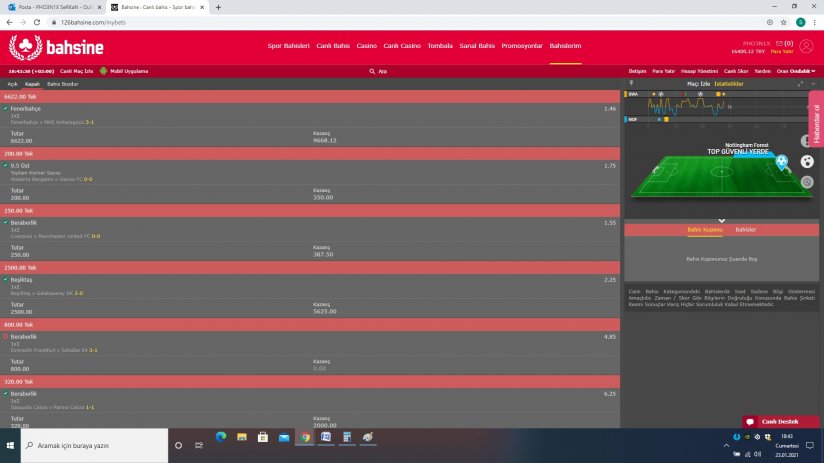Click winnings value 9668.12
Image resolution: width=824 pixels, height=463 pixels.
pos(324,140)
